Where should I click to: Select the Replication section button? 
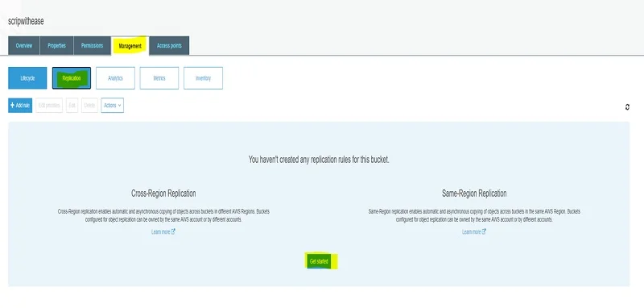tap(72, 78)
